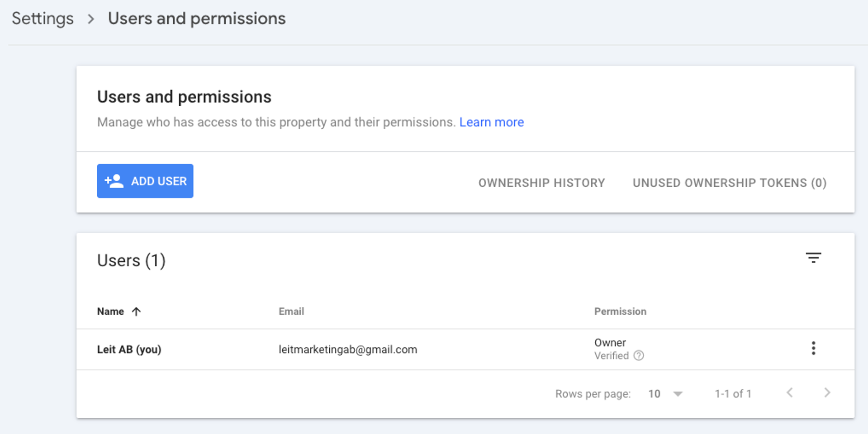The height and width of the screenshot is (434, 868).
Task: Follow the Learn more link
Action: (491, 122)
